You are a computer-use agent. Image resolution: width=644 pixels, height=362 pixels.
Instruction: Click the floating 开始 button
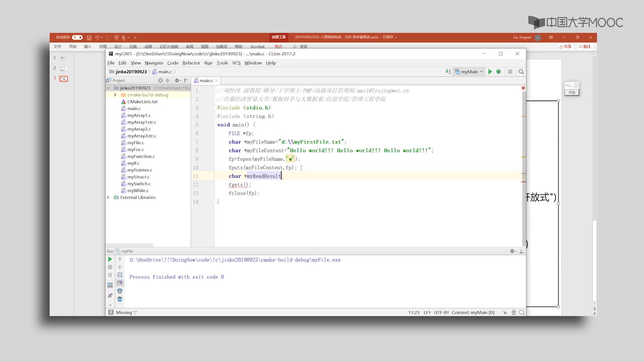tap(572, 92)
